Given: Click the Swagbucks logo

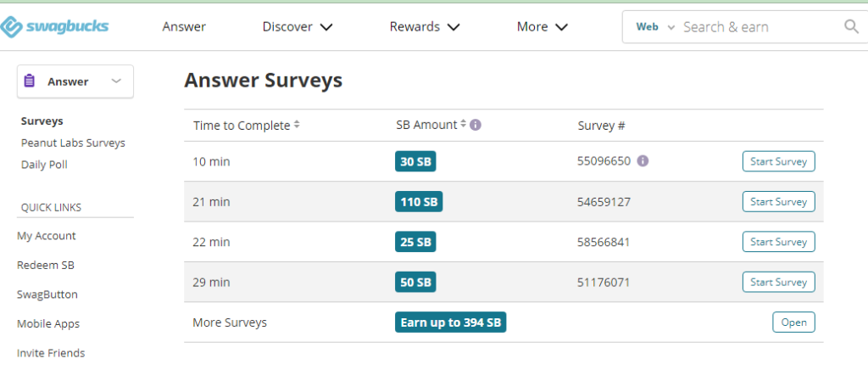Looking at the screenshot, I should (x=55, y=27).
